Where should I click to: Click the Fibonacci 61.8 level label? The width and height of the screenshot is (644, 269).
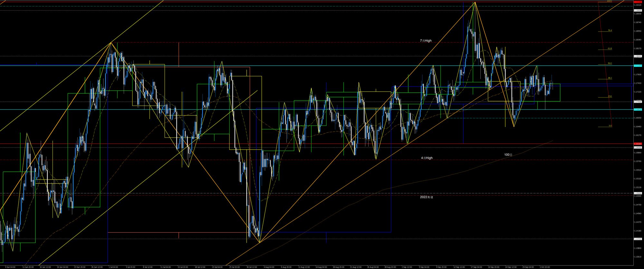click(x=610, y=49)
